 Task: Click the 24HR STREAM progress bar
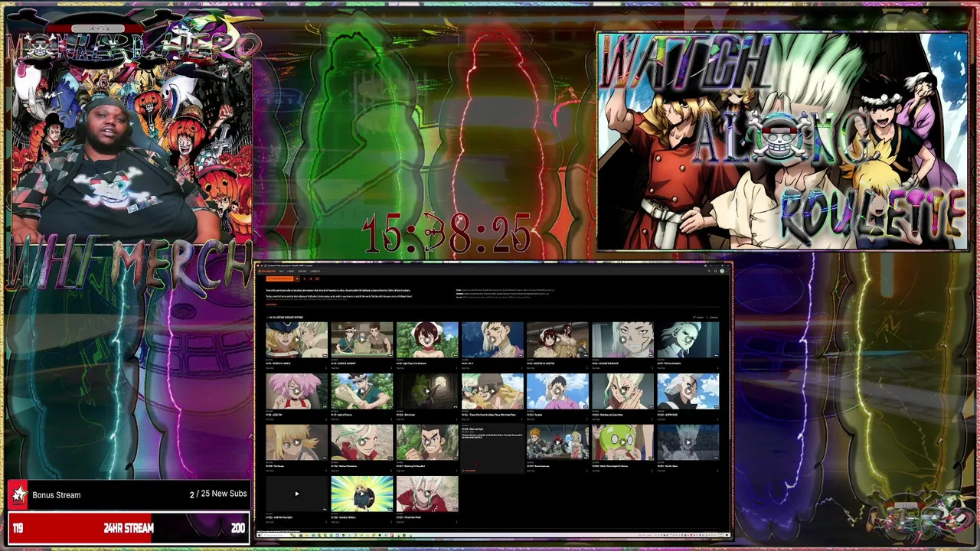click(129, 528)
